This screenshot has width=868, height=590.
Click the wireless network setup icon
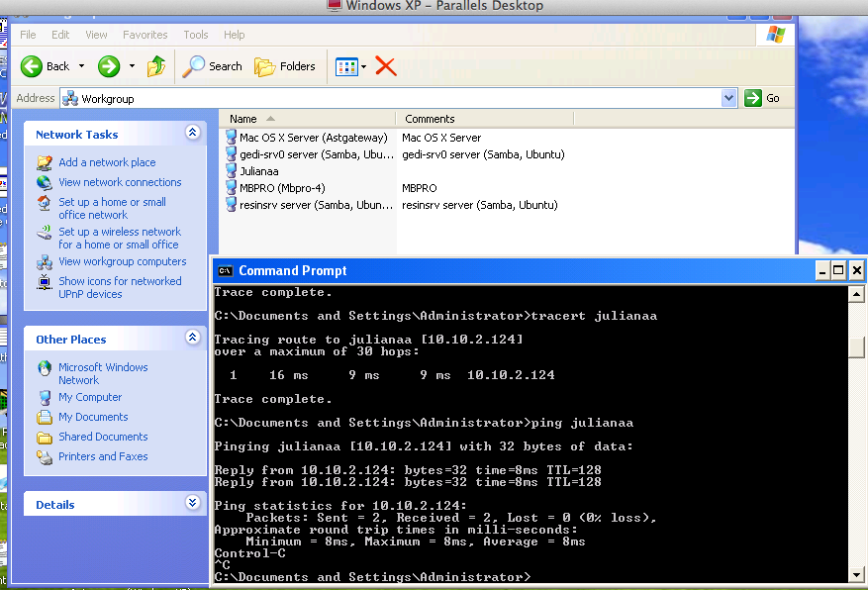(45, 233)
